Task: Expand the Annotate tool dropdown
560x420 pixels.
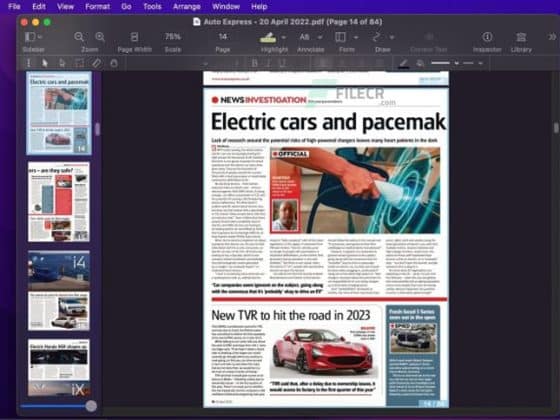Action: pyautogui.click(x=320, y=37)
